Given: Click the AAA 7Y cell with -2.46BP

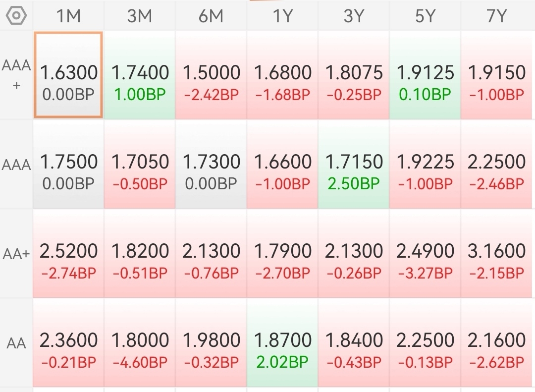Looking at the screenshot, I should pyautogui.click(x=496, y=164).
